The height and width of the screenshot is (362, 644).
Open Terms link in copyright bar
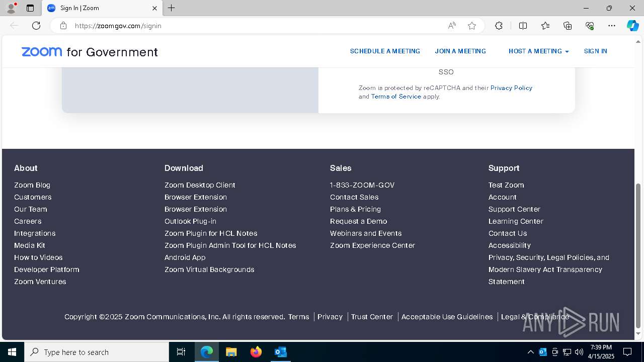pos(298,317)
